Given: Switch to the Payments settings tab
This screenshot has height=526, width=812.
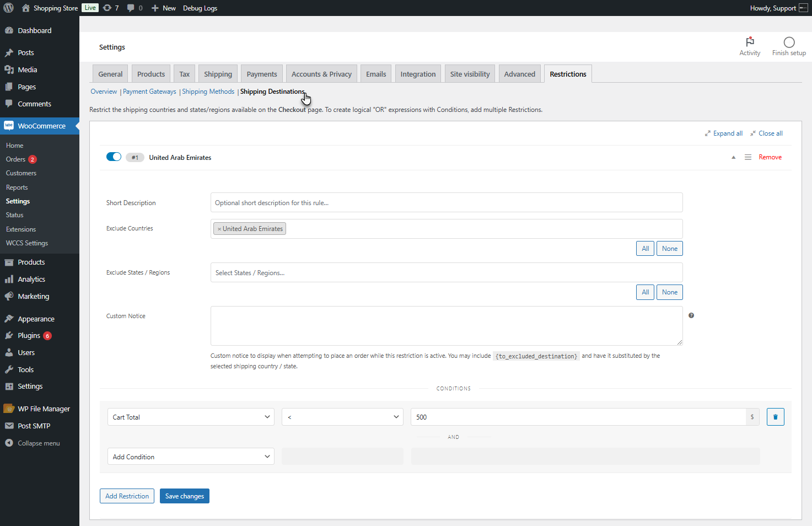Looking at the screenshot, I should click(262, 74).
